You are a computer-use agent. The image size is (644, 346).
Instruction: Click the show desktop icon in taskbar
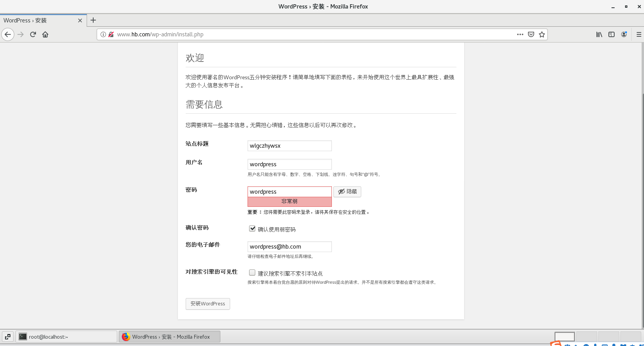[x=8, y=337]
